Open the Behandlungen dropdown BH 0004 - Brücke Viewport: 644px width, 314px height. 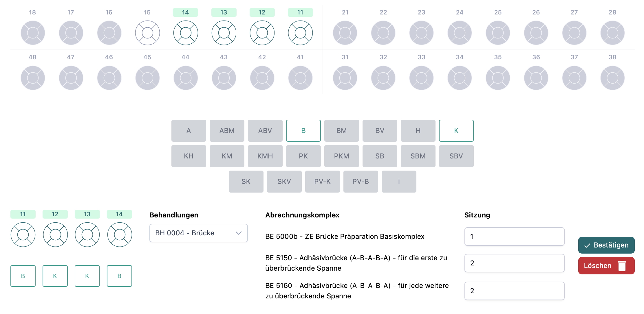pos(198,233)
